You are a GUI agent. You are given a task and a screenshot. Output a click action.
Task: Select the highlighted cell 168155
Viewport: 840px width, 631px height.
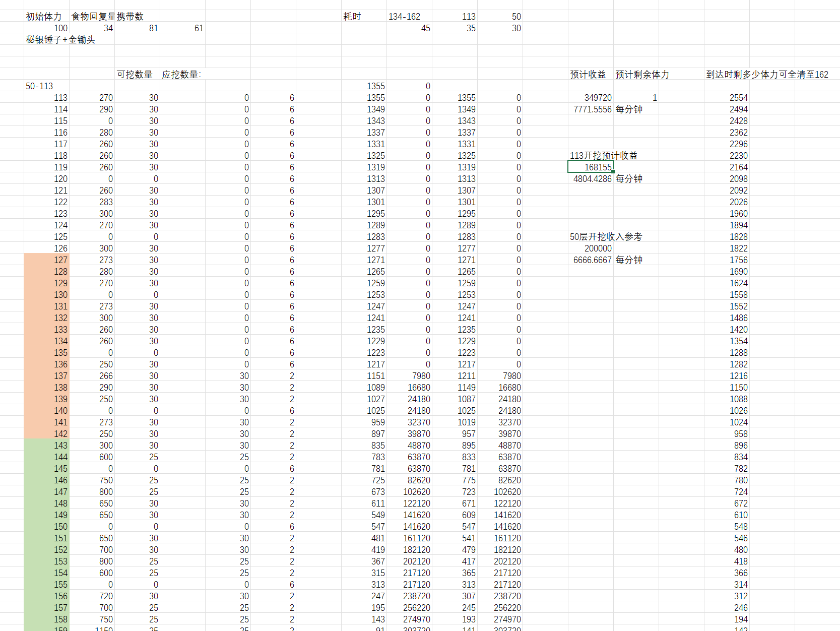591,167
